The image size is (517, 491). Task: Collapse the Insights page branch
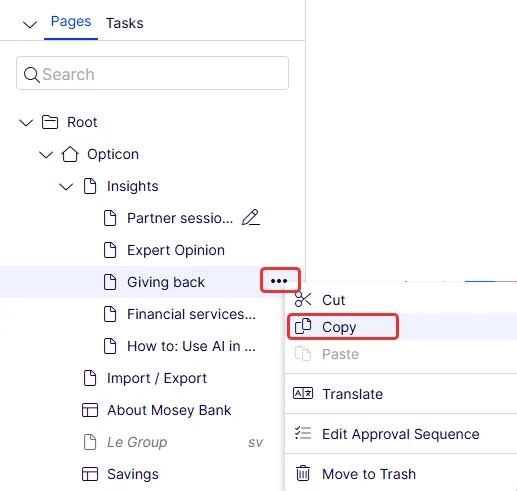[66, 186]
